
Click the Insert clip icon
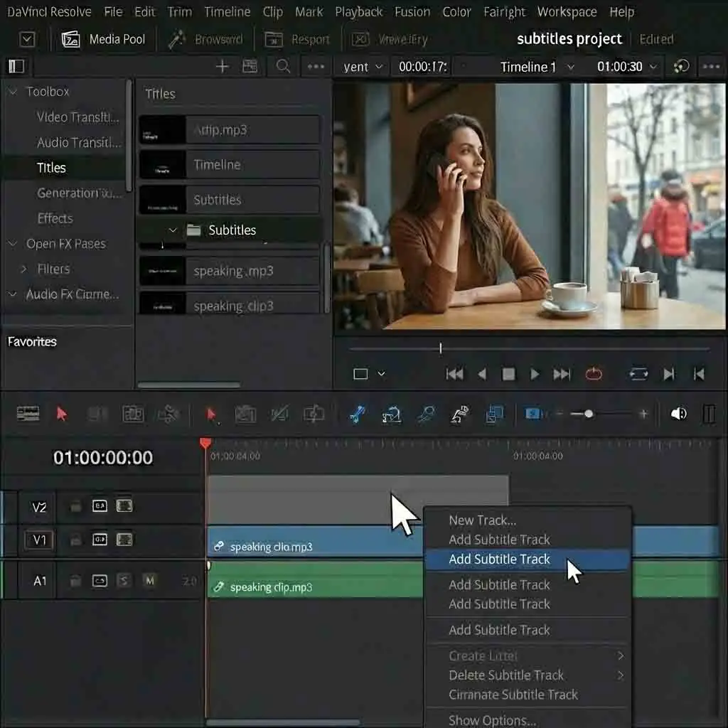[245, 414]
